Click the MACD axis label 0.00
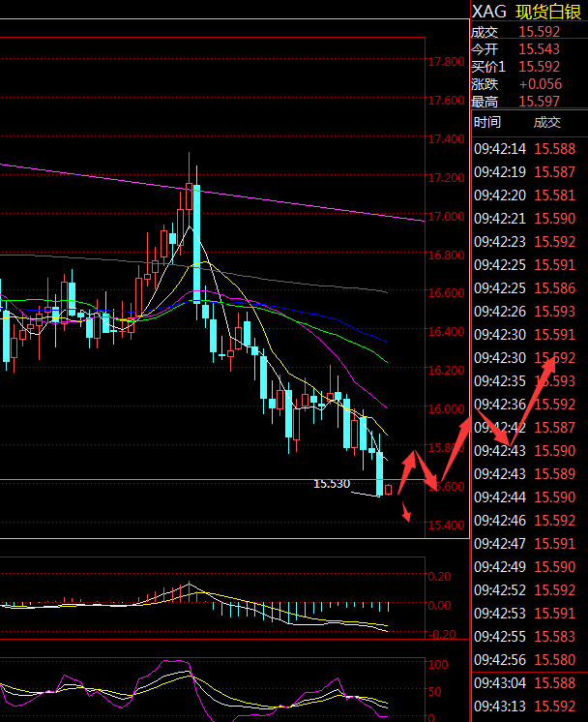Screen dimensions: 588x722 tap(439, 606)
